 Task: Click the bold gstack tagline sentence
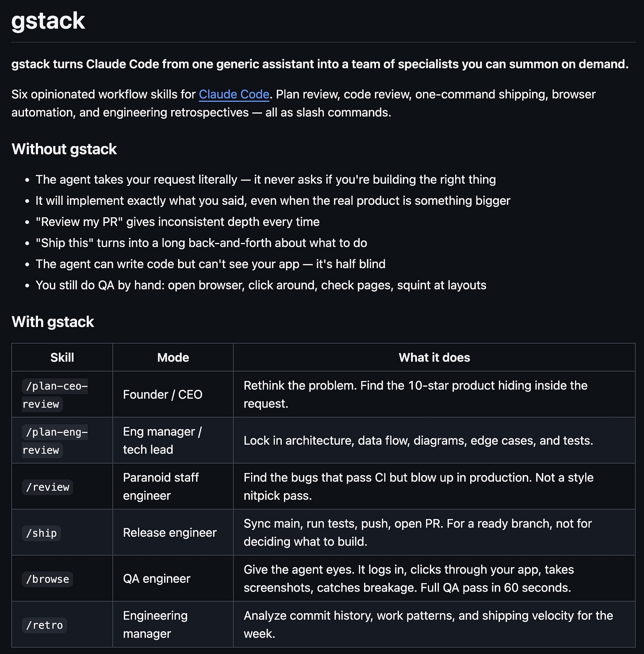[320, 64]
